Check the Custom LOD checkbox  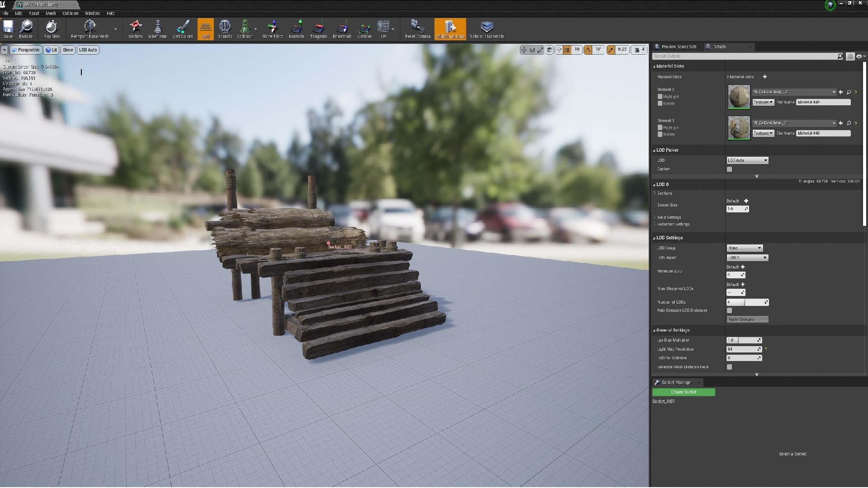point(729,169)
